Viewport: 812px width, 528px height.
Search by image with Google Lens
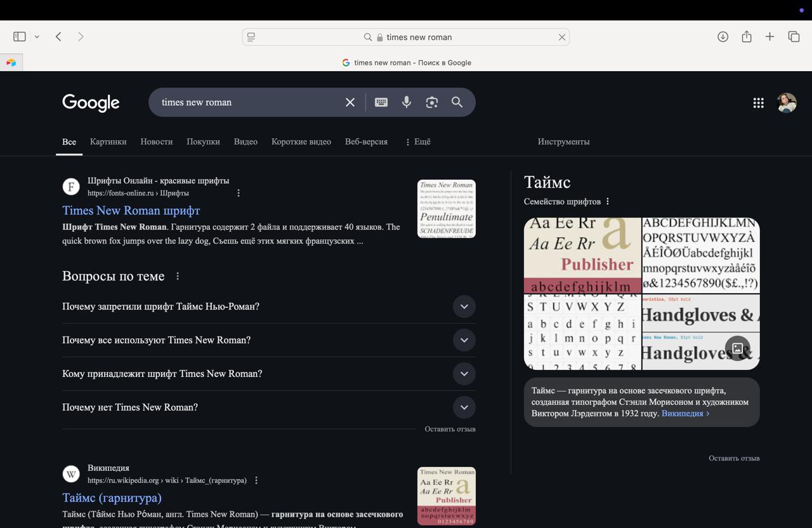(432, 102)
